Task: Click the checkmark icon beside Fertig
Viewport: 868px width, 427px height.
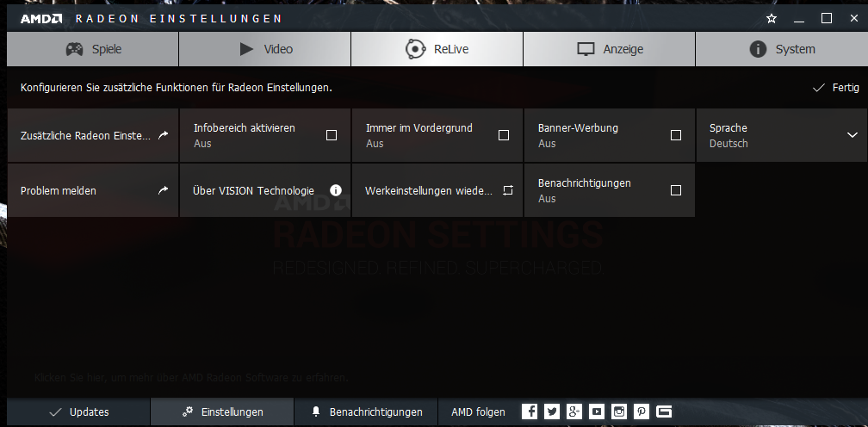Action: tap(819, 88)
